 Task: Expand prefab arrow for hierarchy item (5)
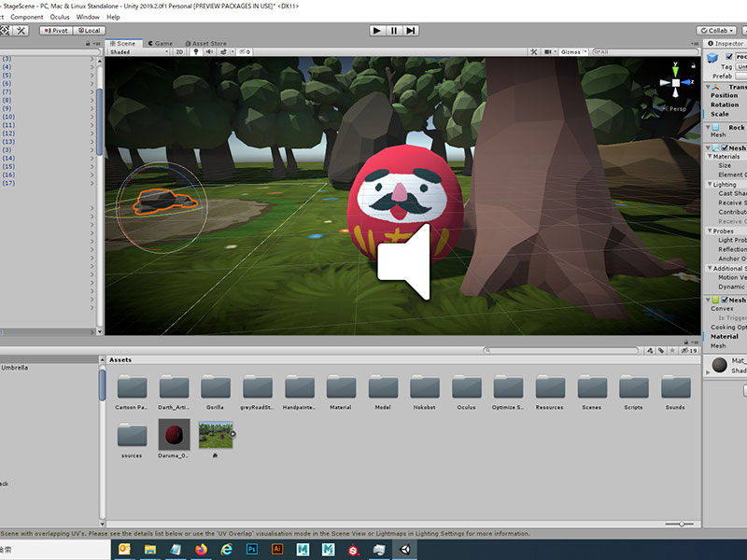click(x=92, y=76)
